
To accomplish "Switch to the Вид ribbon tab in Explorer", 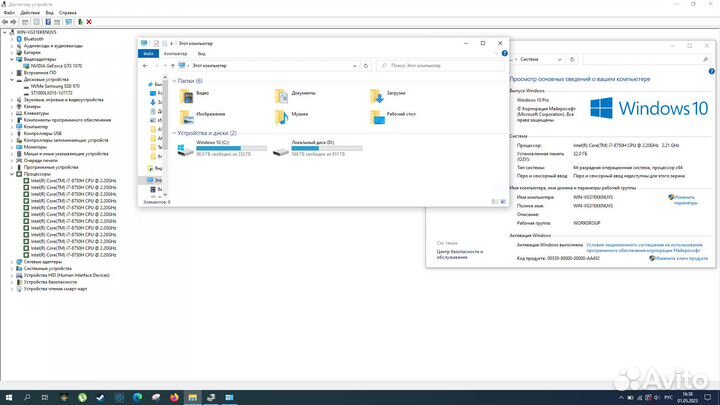I will point(202,54).
